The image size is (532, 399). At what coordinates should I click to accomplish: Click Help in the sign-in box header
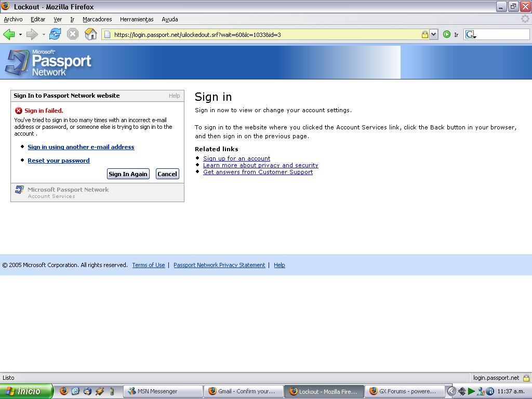click(175, 96)
